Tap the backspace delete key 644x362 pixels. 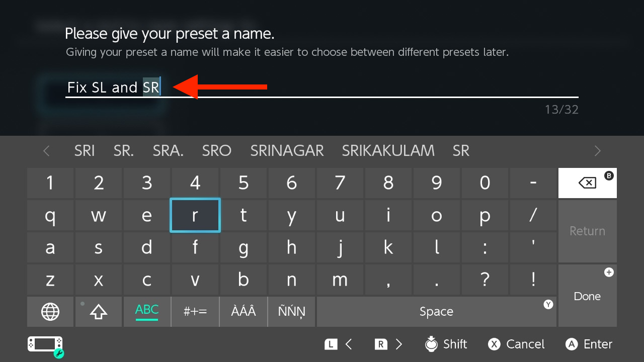[x=588, y=183]
